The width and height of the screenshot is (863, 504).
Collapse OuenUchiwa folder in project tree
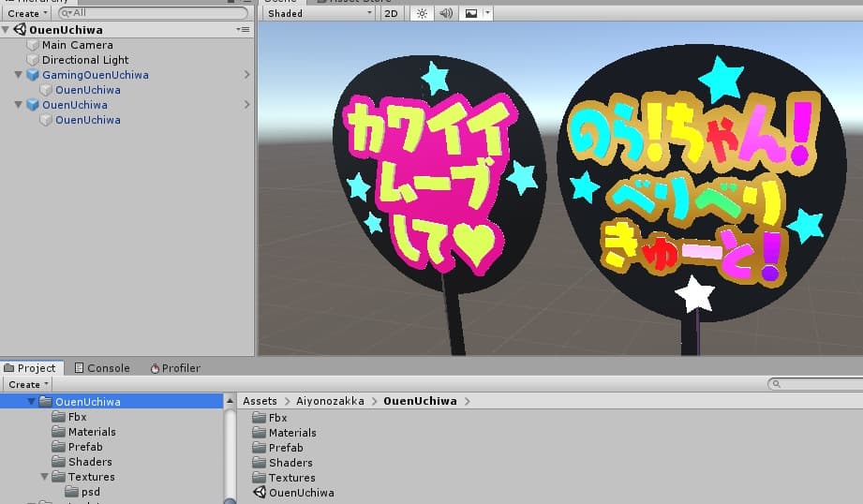click(x=31, y=402)
